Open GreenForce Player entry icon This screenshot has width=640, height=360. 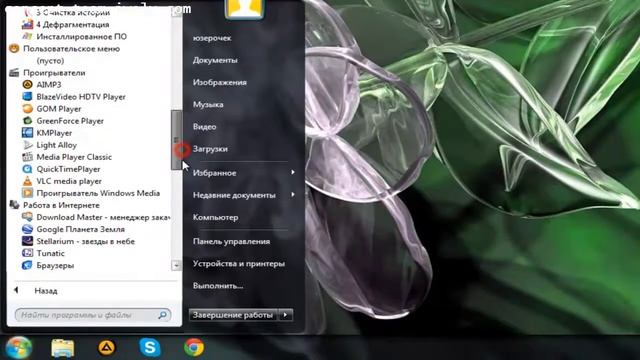[27, 121]
